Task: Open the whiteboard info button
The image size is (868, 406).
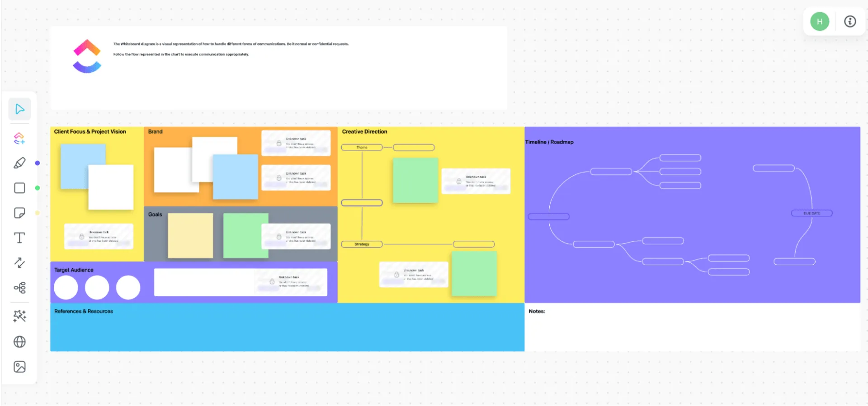Action: click(850, 21)
